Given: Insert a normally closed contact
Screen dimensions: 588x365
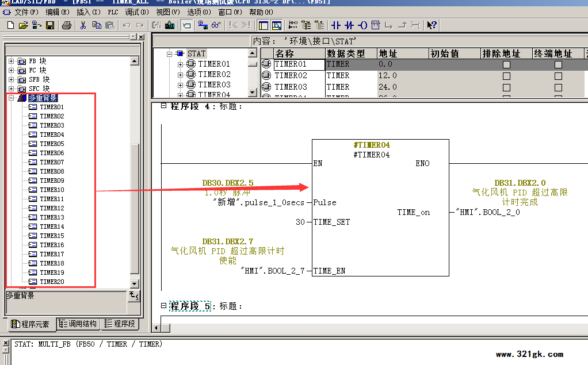Looking at the screenshot, I should (x=349, y=25).
